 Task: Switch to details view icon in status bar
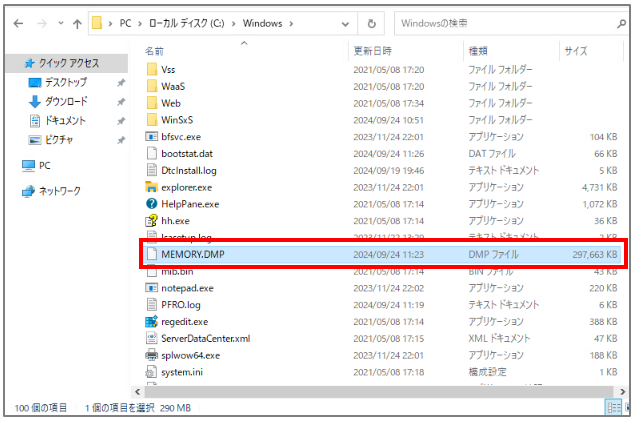614,408
